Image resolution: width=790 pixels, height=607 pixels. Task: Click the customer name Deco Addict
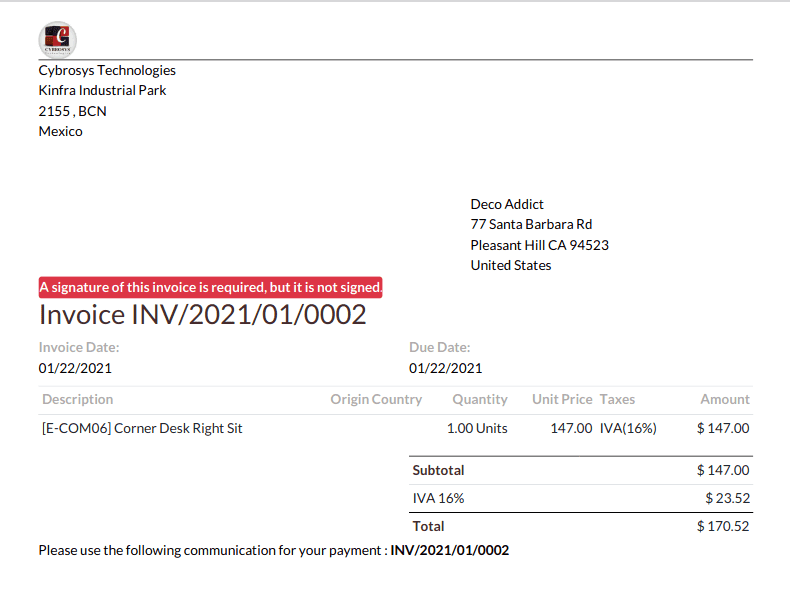(507, 204)
